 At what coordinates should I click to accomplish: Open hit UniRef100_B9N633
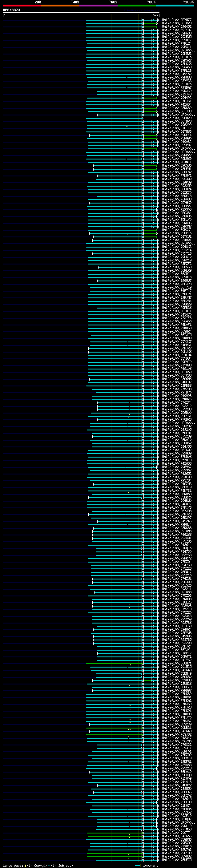177,33
